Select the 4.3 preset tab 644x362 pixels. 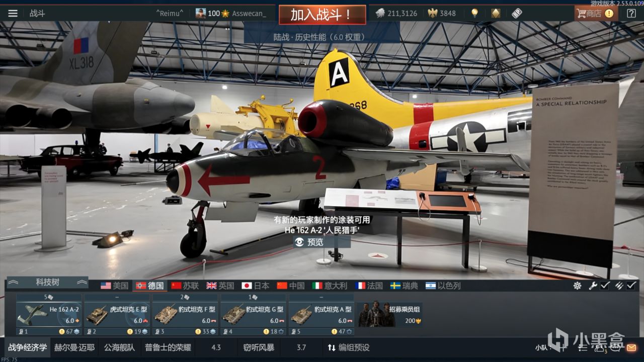tap(216, 347)
